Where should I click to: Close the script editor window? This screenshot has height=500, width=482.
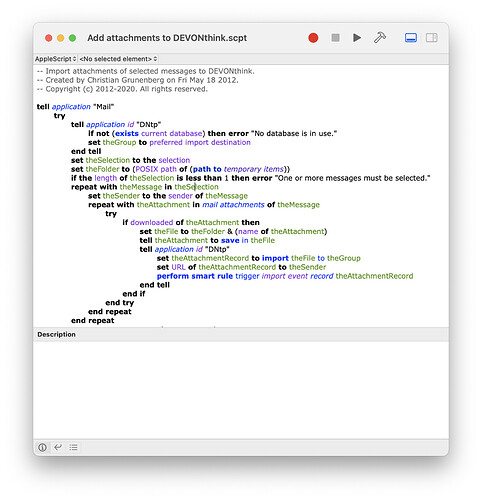[x=49, y=38]
